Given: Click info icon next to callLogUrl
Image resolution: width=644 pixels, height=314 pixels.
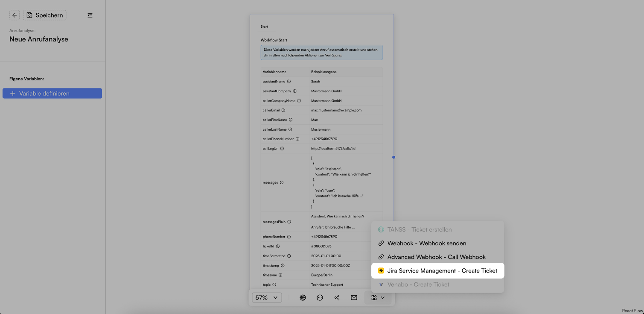Looking at the screenshot, I should (x=282, y=149).
